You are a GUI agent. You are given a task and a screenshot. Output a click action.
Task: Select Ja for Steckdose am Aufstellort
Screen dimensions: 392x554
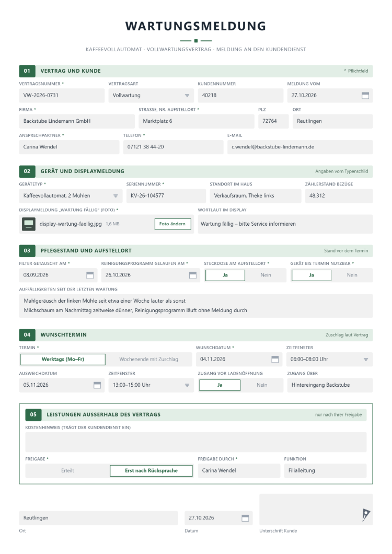coord(225,275)
